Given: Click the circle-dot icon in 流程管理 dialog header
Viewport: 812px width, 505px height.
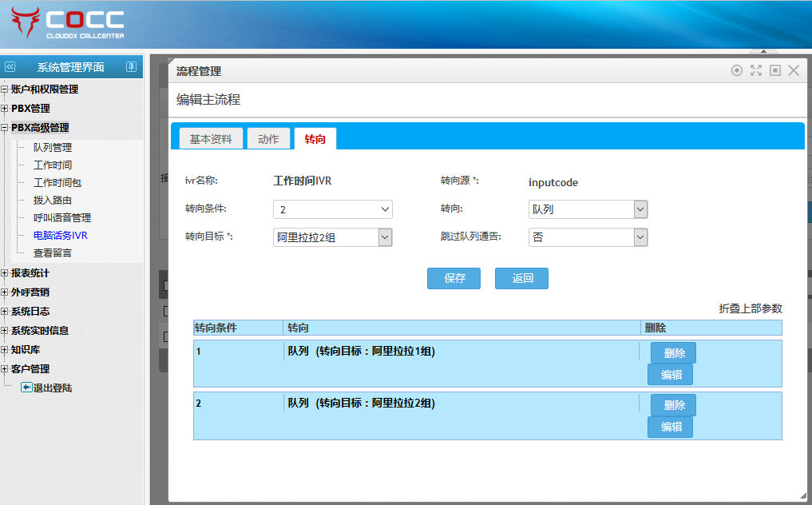Looking at the screenshot, I should (737, 70).
